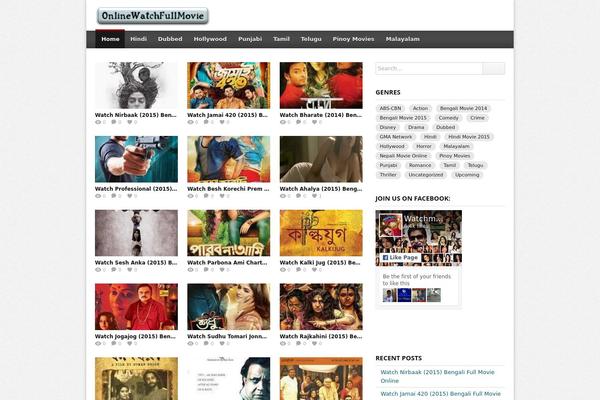Go to Pinoy Movies in nav bar
The width and height of the screenshot is (600, 400).
coord(353,39)
